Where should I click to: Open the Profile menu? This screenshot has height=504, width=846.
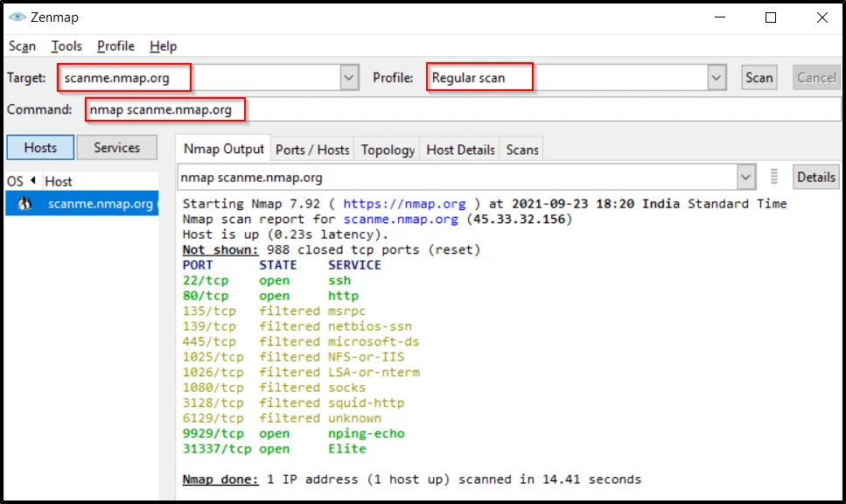pyautogui.click(x=115, y=46)
